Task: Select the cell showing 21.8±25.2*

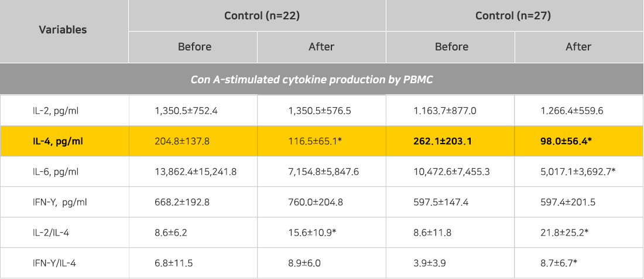Action: pos(564,233)
